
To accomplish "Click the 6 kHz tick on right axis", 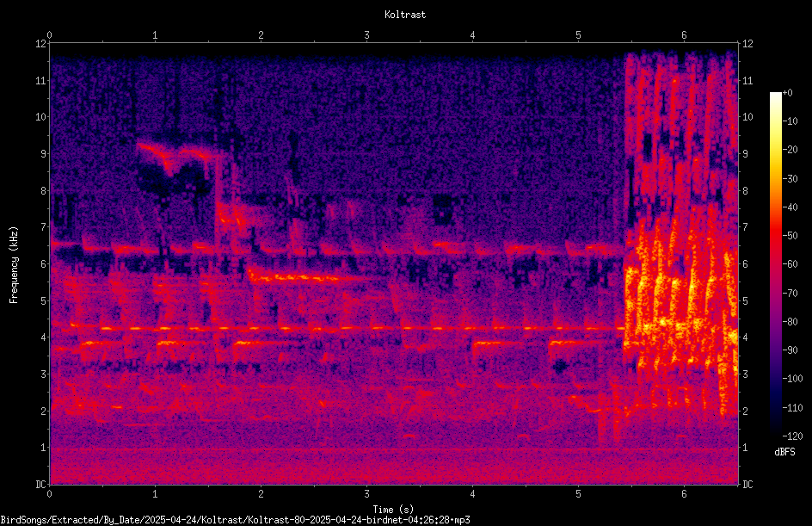I will (x=745, y=263).
